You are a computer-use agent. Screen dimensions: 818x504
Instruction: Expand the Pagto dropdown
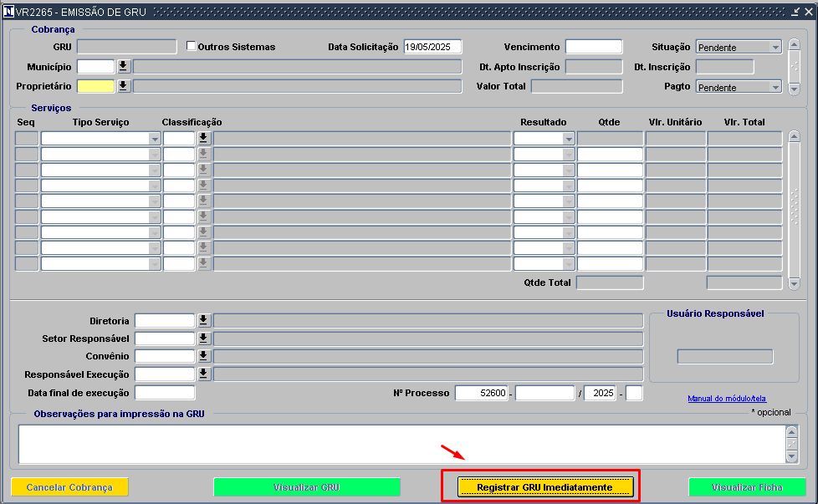[x=775, y=88]
